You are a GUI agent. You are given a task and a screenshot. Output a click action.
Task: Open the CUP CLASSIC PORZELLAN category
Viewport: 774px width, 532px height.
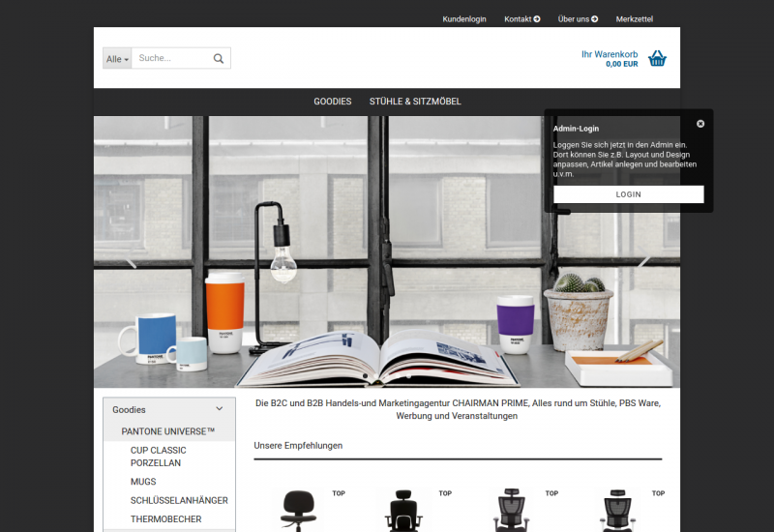(x=159, y=457)
